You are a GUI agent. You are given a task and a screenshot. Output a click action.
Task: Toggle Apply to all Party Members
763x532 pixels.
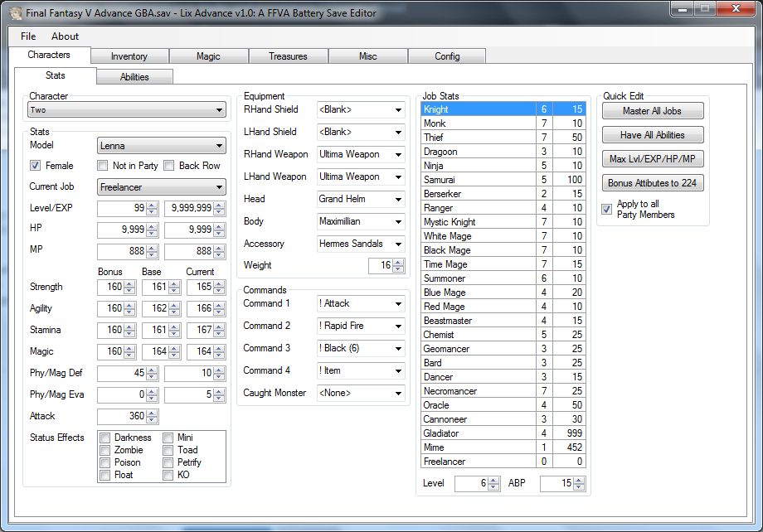coord(606,210)
